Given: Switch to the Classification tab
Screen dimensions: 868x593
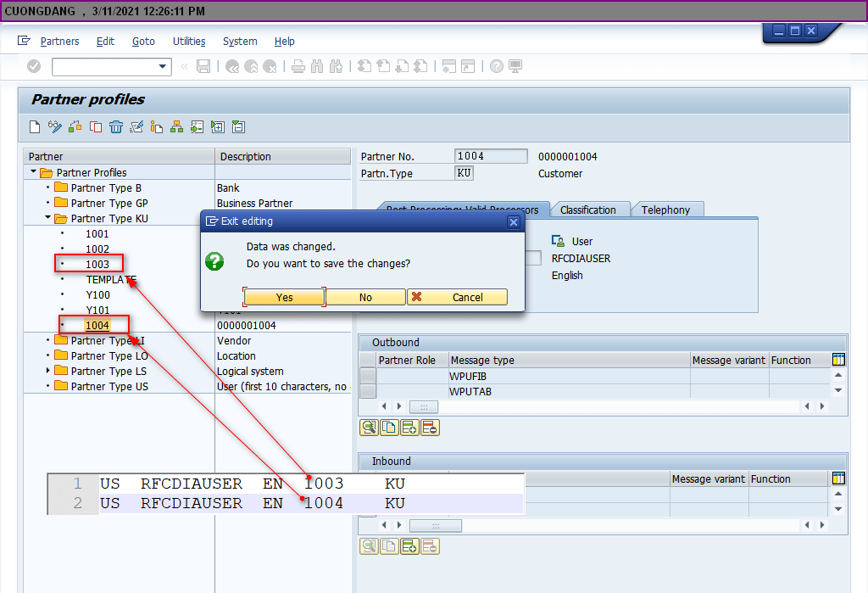Looking at the screenshot, I should pos(588,210).
